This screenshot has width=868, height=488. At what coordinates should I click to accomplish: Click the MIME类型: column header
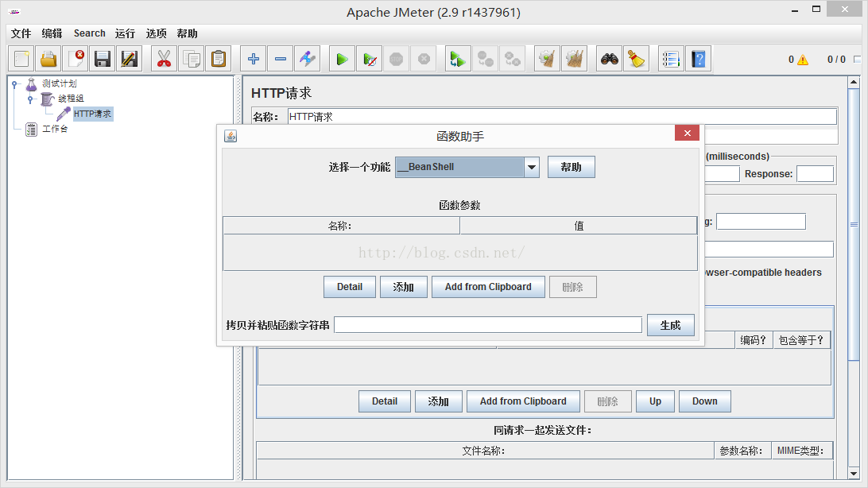point(801,451)
